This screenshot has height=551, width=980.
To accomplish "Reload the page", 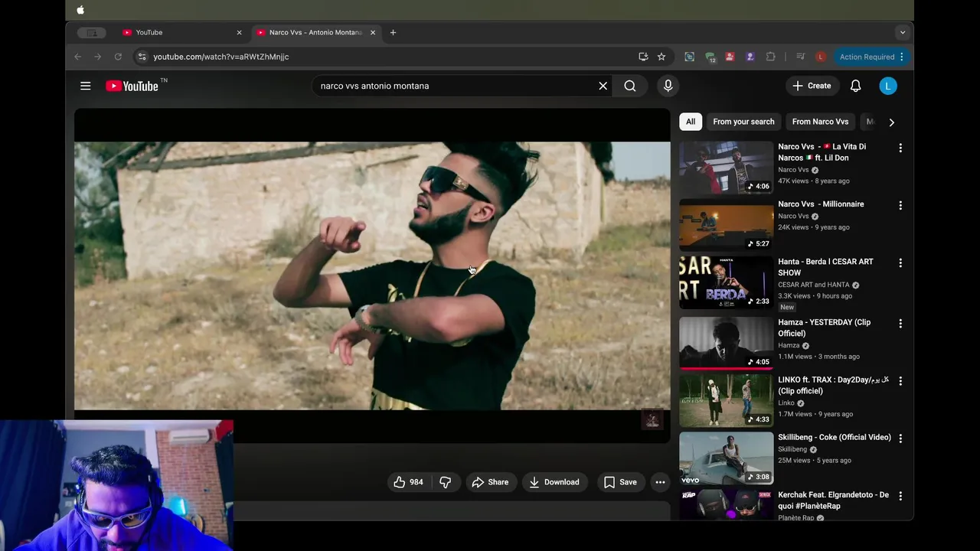I will tap(118, 57).
